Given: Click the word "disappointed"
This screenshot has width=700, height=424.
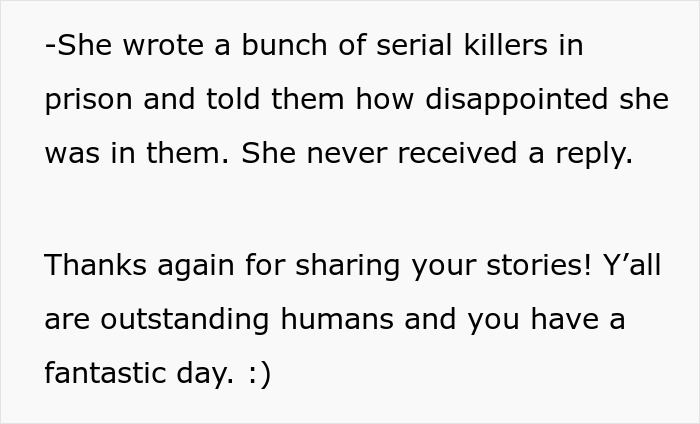Looking at the screenshot, I should point(517,101).
